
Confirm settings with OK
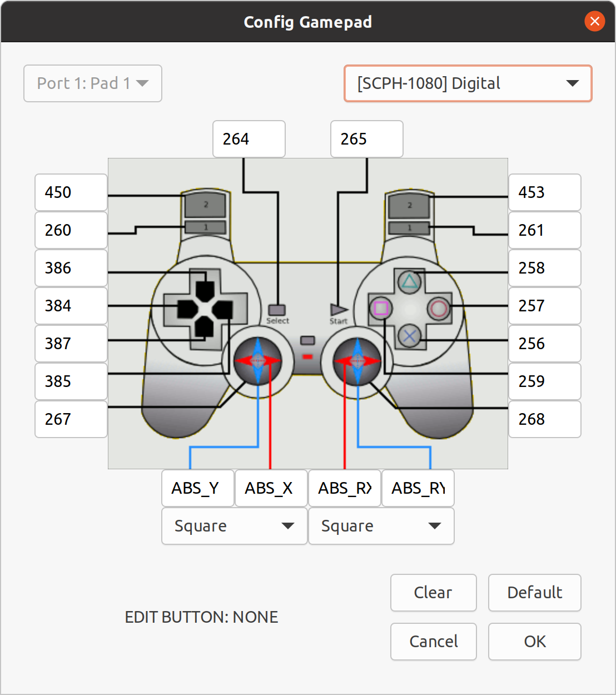tap(535, 642)
